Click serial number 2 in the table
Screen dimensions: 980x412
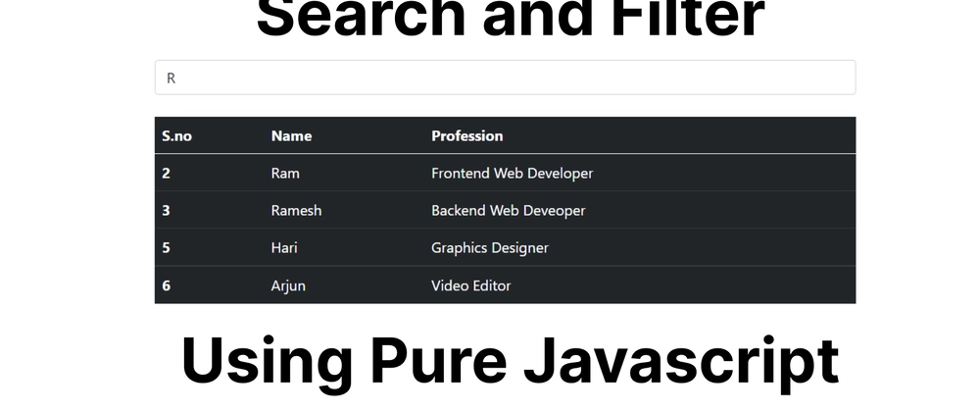pos(166,174)
